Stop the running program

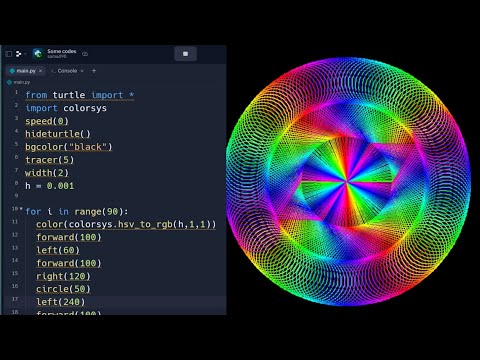[185, 54]
